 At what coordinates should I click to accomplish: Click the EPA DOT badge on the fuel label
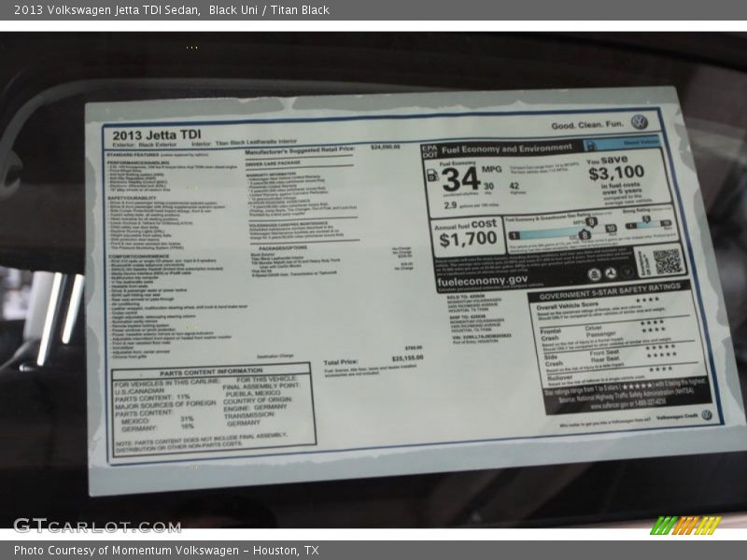(x=429, y=151)
